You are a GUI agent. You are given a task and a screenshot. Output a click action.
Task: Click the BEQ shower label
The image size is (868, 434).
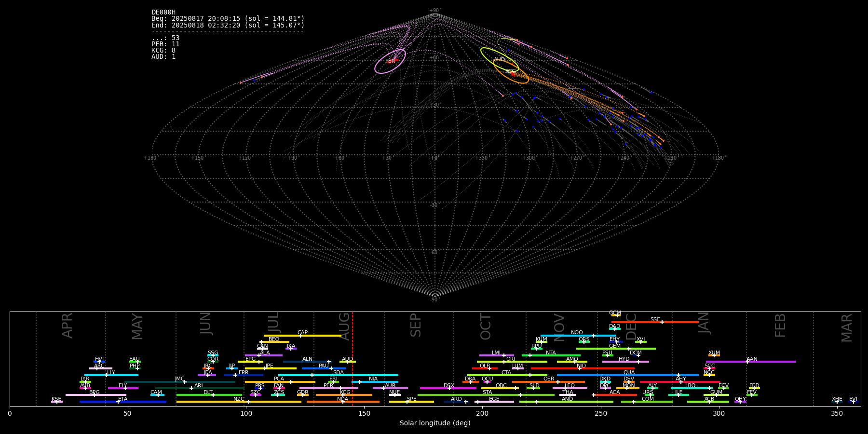tap(274, 339)
